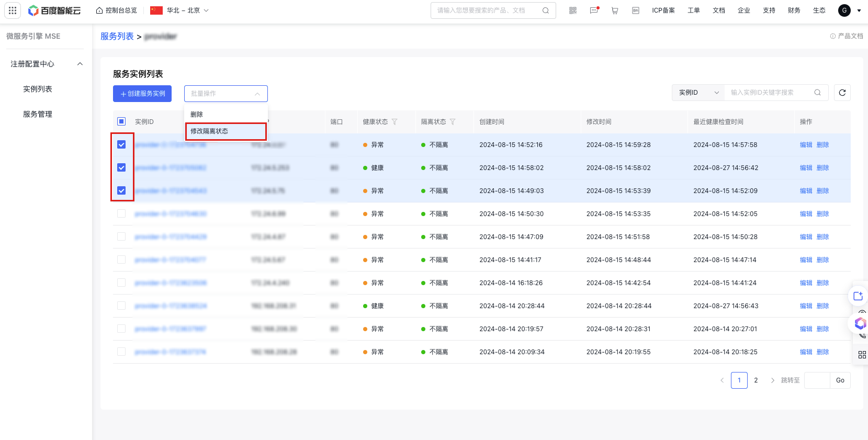Select 修改隔离状态 in the batch menu
The width and height of the screenshot is (868, 440).
click(226, 131)
